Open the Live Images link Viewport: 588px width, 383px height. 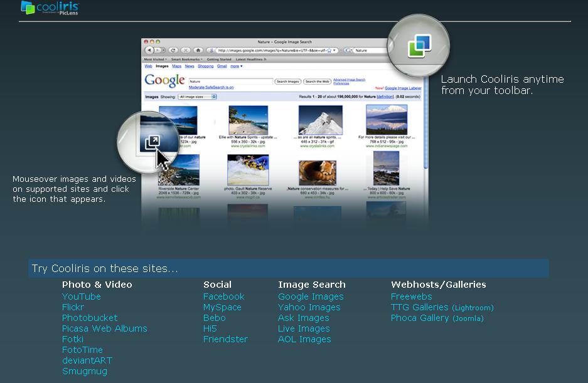click(304, 328)
